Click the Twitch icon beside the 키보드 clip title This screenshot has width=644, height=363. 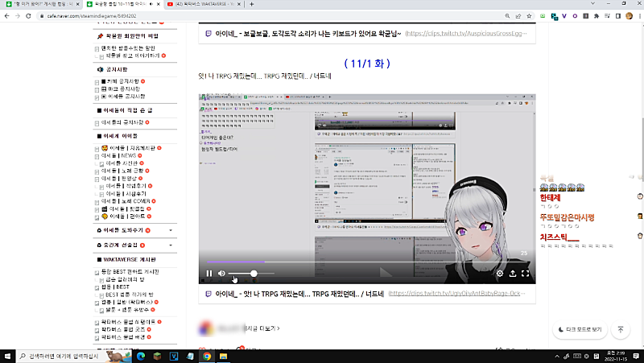click(208, 34)
